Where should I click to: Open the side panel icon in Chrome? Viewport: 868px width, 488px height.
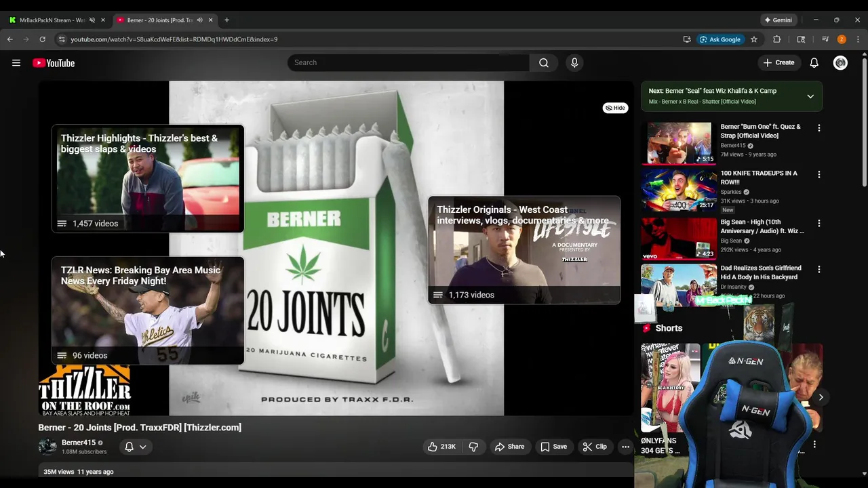click(x=801, y=39)
